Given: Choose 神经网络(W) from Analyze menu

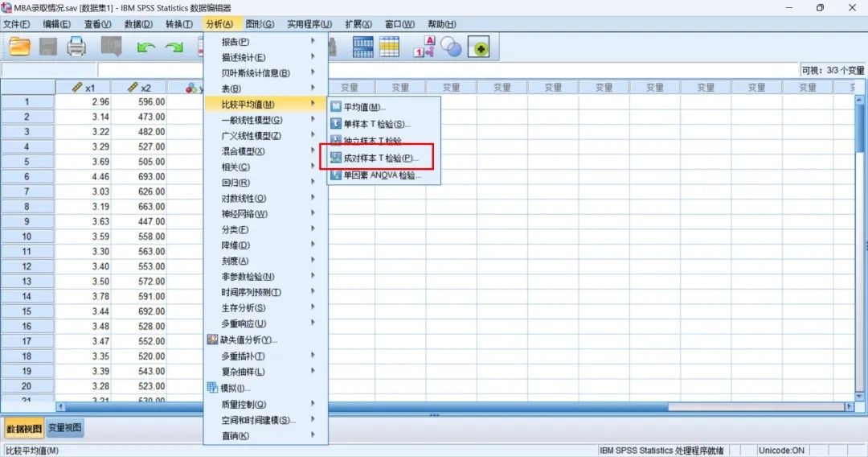Looking at the screenshot, I should 244,214.
